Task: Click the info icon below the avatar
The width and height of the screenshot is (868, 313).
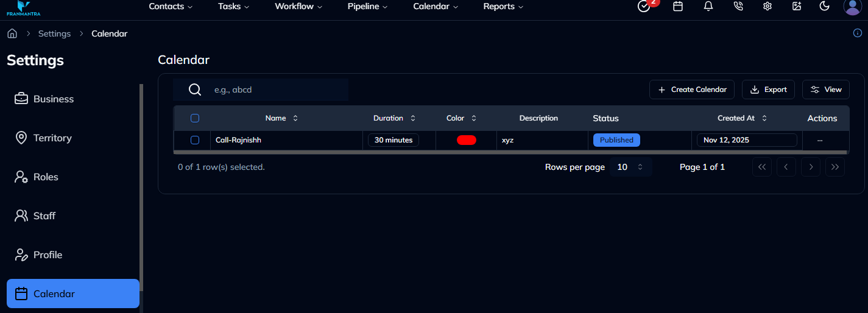Action: pyautogui.click(x=858, y=33)
